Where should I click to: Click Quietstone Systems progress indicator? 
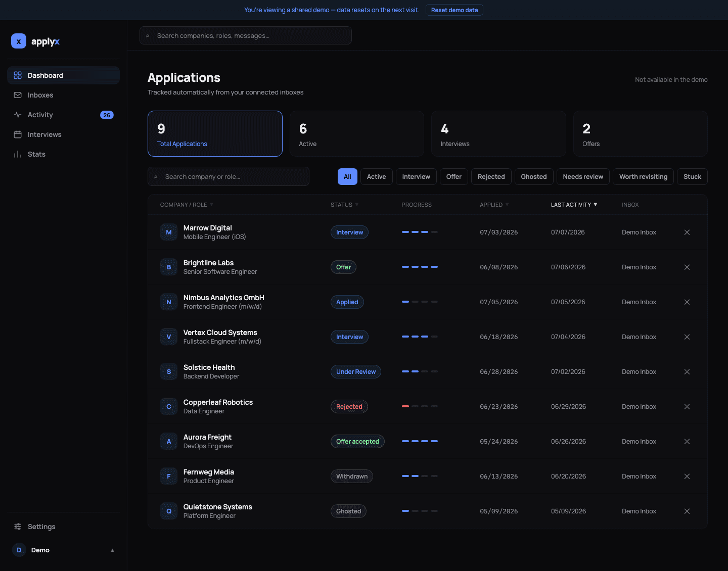(x=420, y=511)
